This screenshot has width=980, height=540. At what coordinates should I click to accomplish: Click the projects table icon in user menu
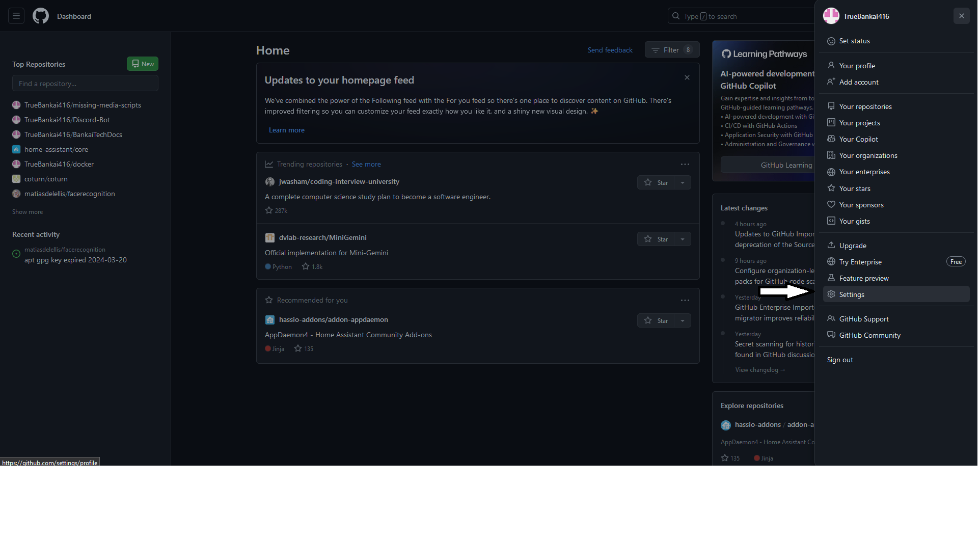[831, 122]
